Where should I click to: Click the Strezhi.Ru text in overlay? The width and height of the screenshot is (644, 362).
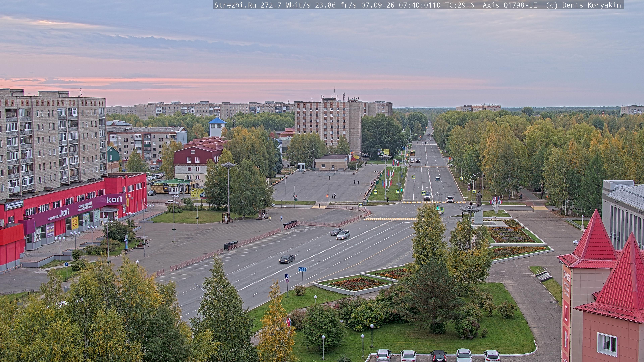pyautogui.click(x=235, y=5)
